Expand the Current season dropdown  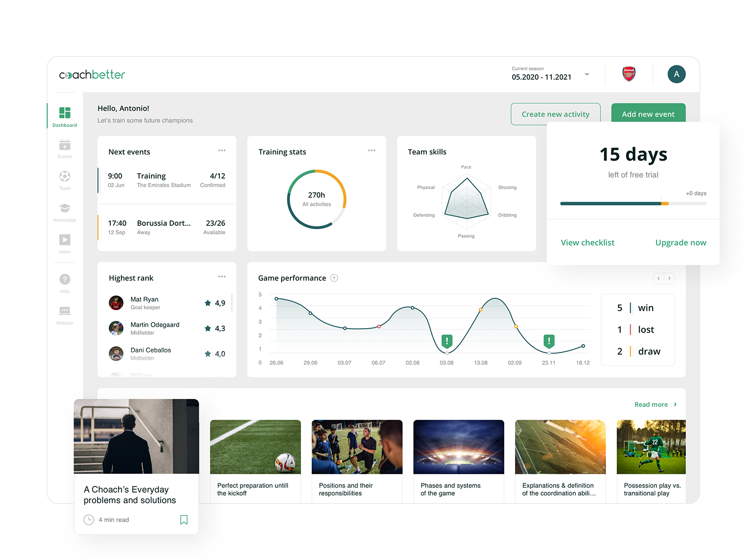click(x=587, y=74)
